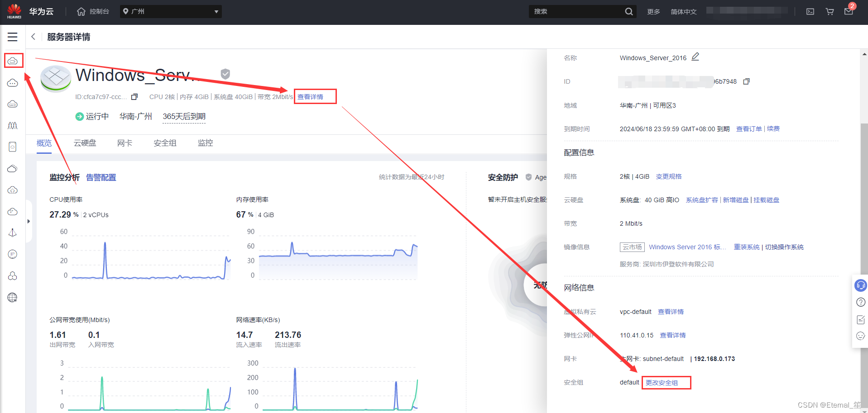Click 控制台 in the top bar
The image size is (868, 413).
99,11
